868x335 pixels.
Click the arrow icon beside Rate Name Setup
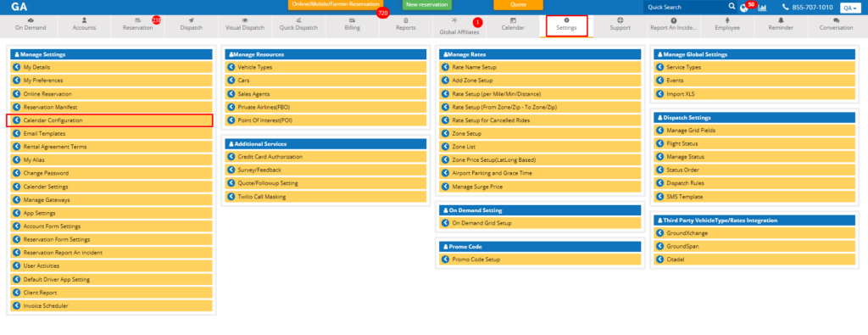click(446, 67)
